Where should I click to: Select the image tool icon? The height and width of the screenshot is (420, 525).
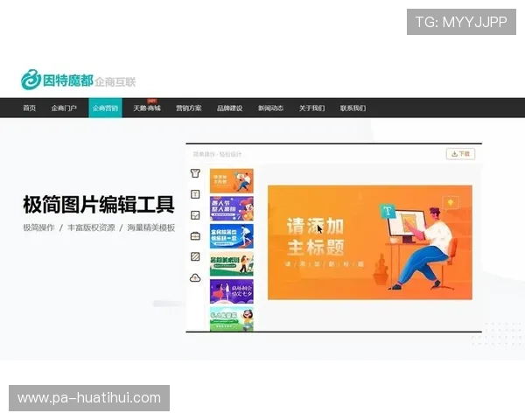(x=195, y=215)
